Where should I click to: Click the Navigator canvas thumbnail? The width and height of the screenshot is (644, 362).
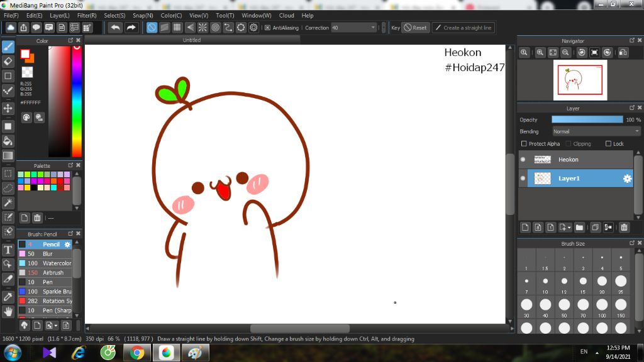580,80
